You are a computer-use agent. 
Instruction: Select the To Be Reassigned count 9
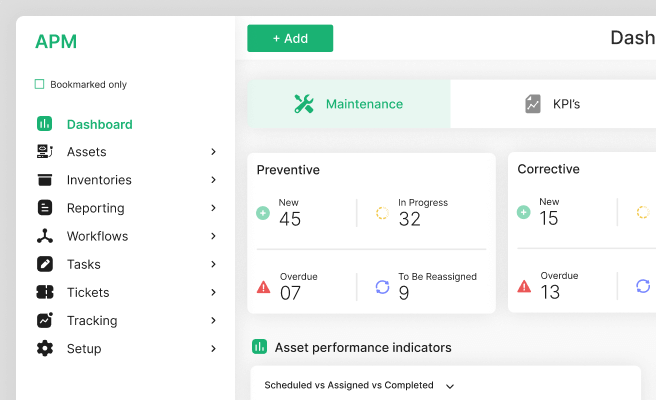[x=404, y=293]
